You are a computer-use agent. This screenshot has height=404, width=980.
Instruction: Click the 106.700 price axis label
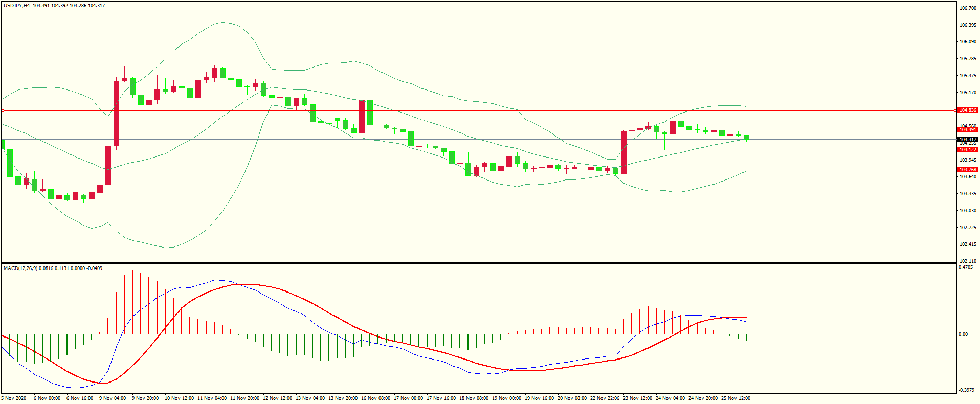(x=968, y=8)
